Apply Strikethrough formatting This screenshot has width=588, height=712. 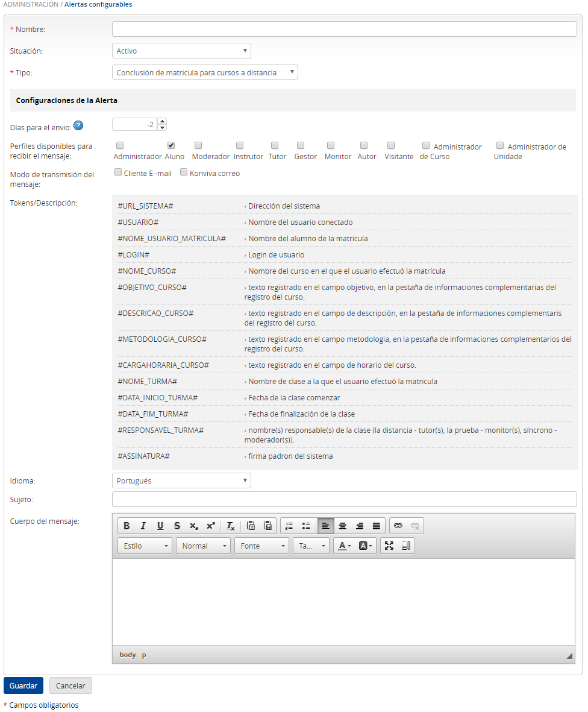[177, 526]
